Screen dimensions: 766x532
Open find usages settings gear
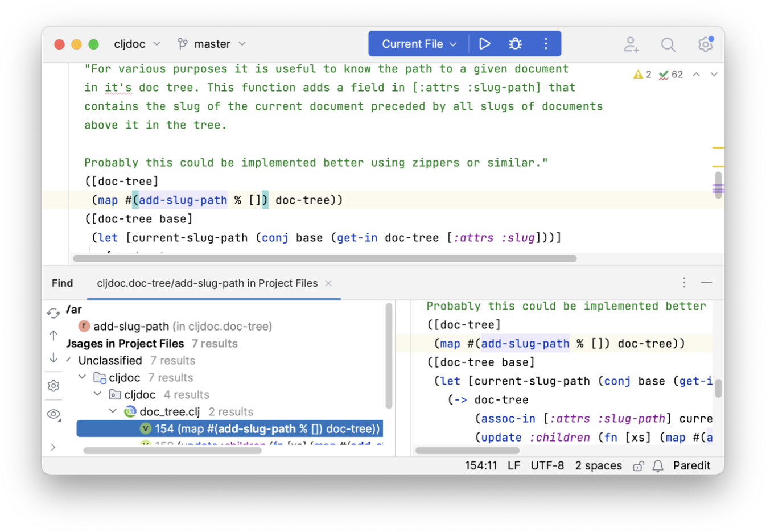click(x=53, y=386)
